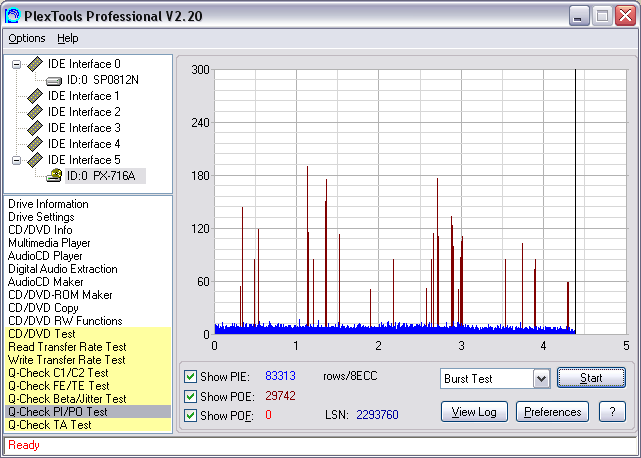Click the IDE Interface 1 controller icon
Screen dimensions: 641x458
click(35, 96)
